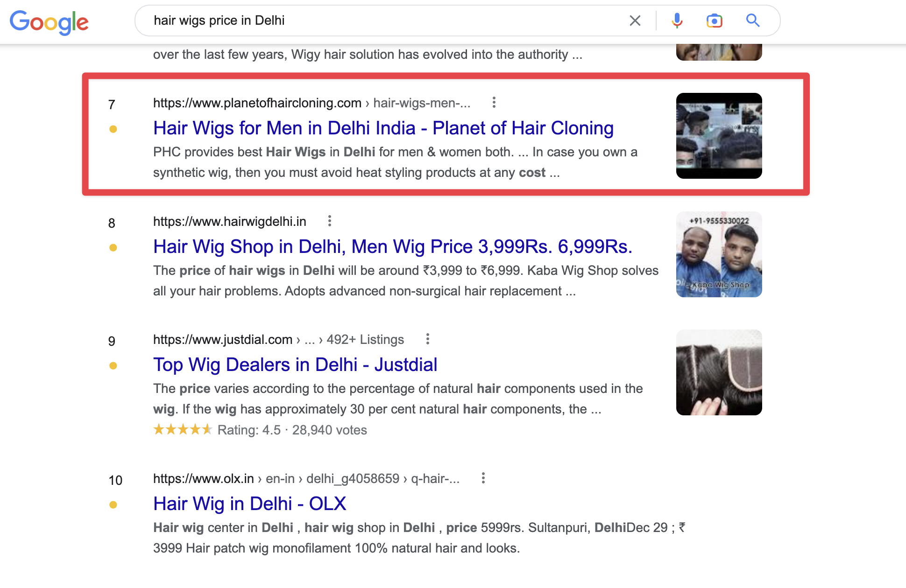Click Justdial hair closure thumbnail
Screen dimensions: 906x588
pos(719,372)
